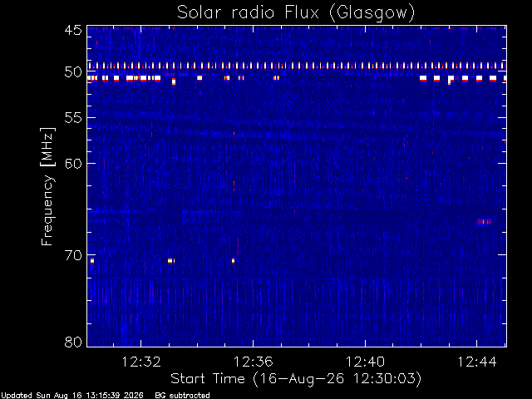Select the 12:36 time axis label
The image size is (532, 399).
253,362
